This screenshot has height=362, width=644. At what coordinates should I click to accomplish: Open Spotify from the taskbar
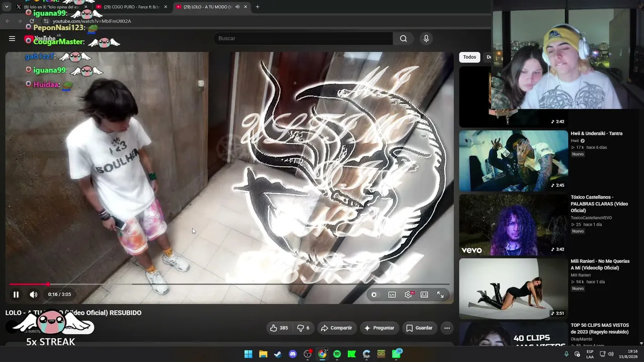coord(337,354)
